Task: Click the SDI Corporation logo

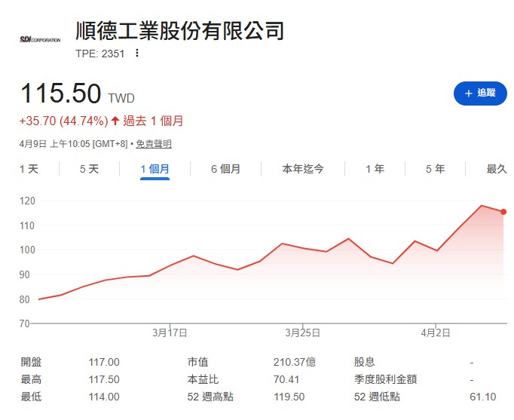Action: coord(40,40)
